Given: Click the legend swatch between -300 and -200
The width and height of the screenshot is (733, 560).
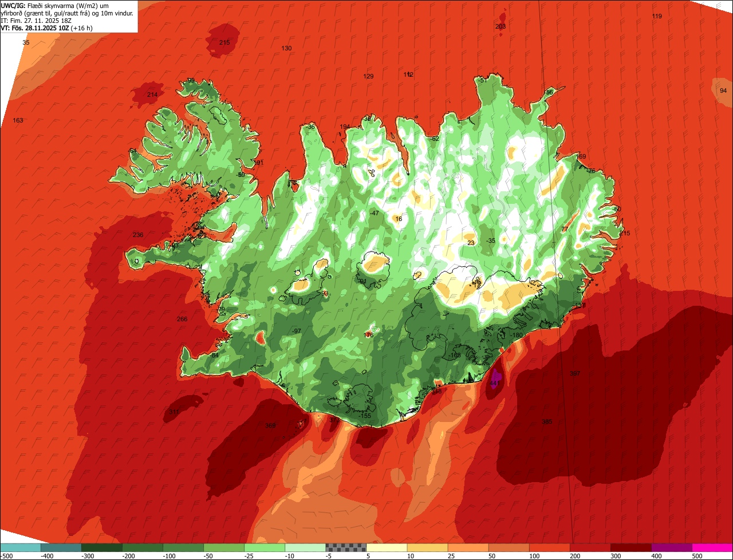Looking at the screenshot, I should coord(102,547).
